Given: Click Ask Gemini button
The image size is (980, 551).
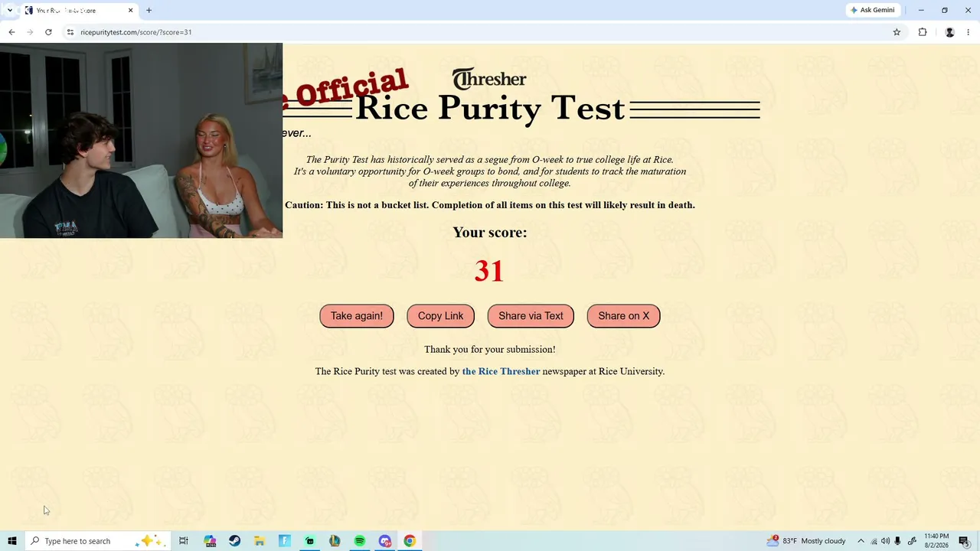Looking at the screenshot, I should (873, 10).
